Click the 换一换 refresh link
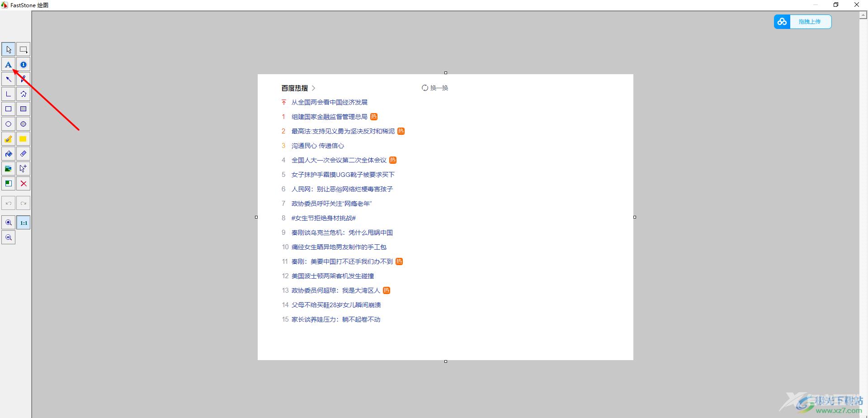Screen dimensions: 868x418 click(435, 88)
